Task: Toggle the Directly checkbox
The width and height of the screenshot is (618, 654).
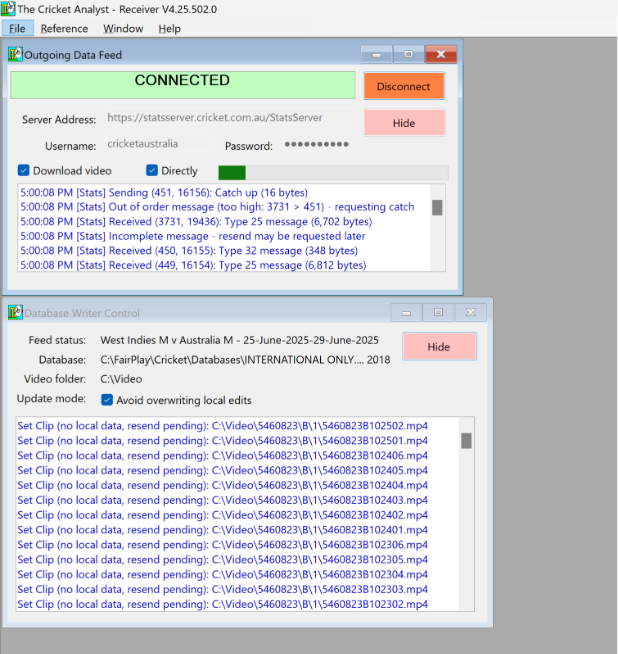Action: [x=152, y=170]
